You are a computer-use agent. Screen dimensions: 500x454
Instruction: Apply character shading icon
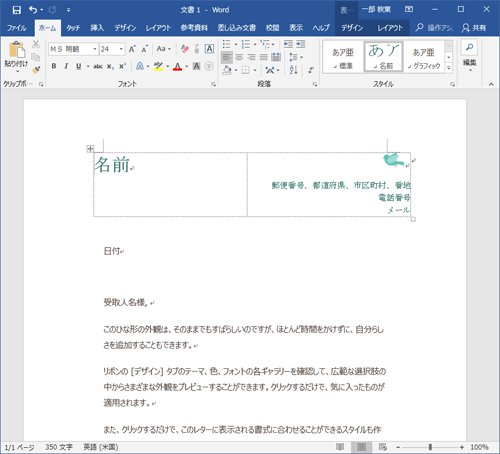point(197,66)
